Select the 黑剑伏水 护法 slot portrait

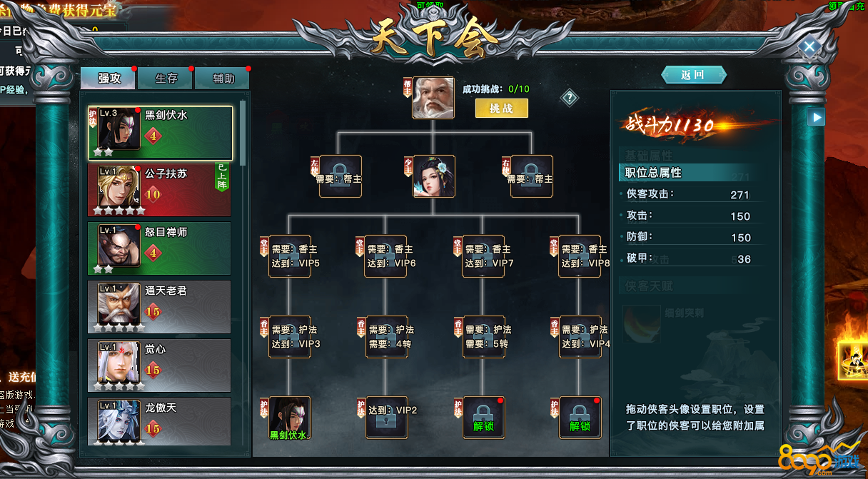pos(289,418)
